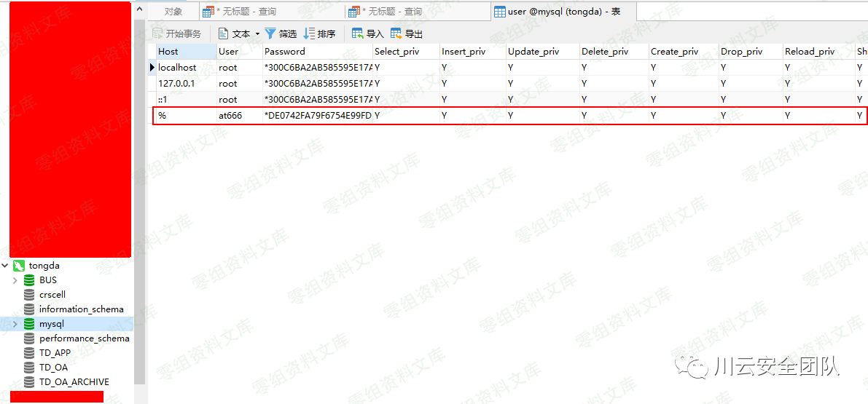Click the Select_priv column header
This screenshot has width=868, height=404.
click(397, 52)
